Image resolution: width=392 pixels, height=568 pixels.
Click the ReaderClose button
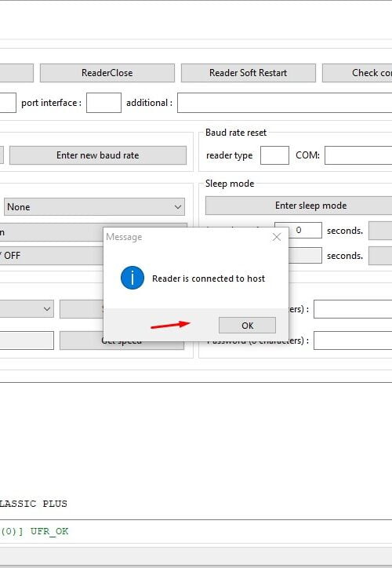click(x=107, y=73)
